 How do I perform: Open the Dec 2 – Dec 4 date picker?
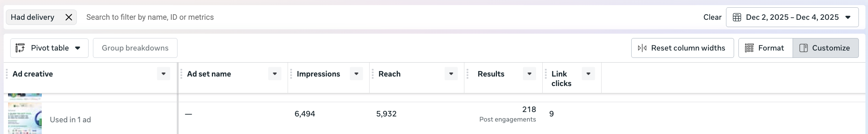[x=792, y=17]
